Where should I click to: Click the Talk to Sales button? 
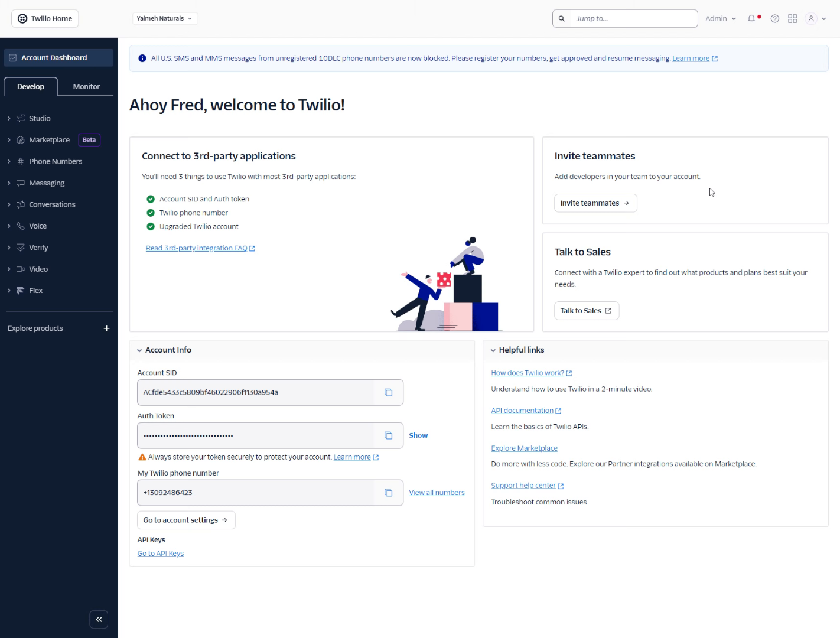point(587,311)
